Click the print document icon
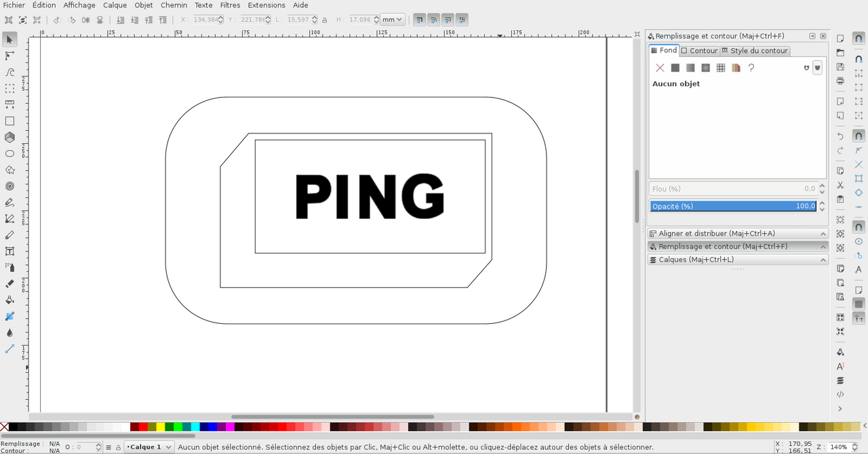Screen dimensions: 868x454 tap(840, 81)
